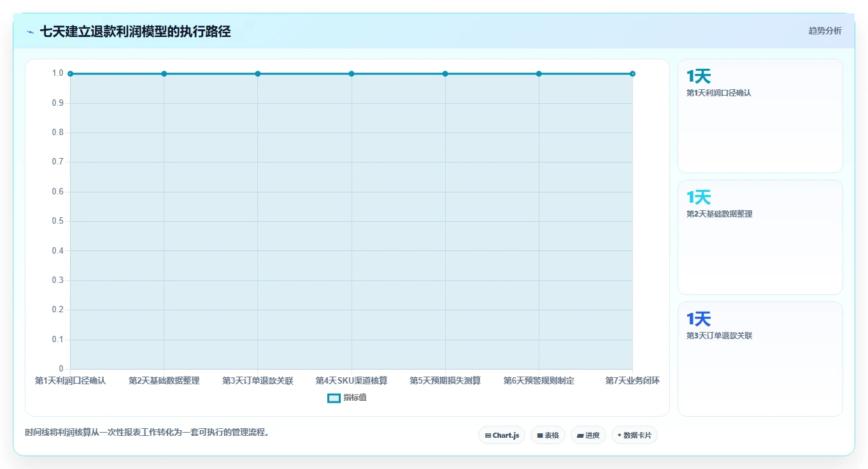The image size is (868, 469).
Task: Click y-axis value 0.8
Action: click(x=58, y=133)
